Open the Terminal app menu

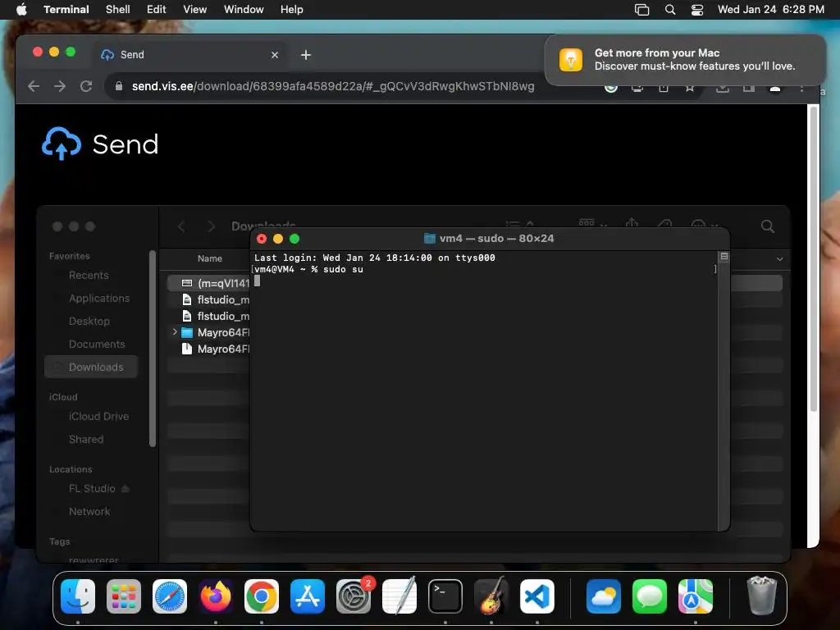66,9
